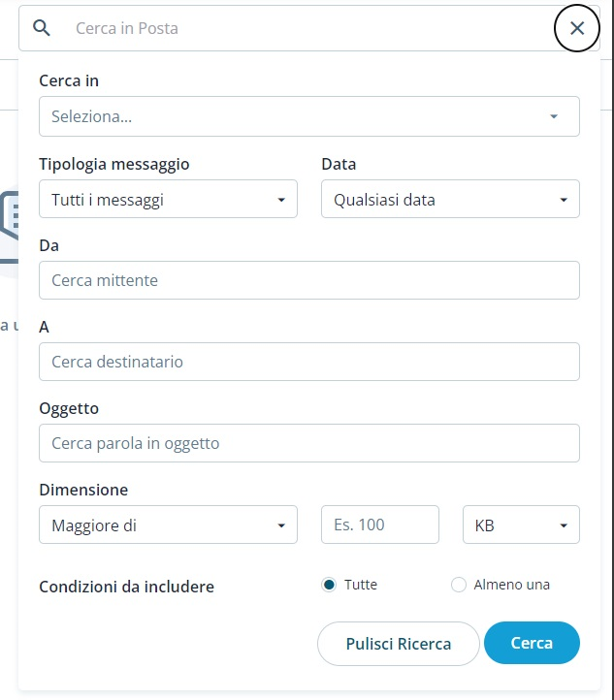
Task: Click the Cerca mittente input field
Action: point(308,280)
